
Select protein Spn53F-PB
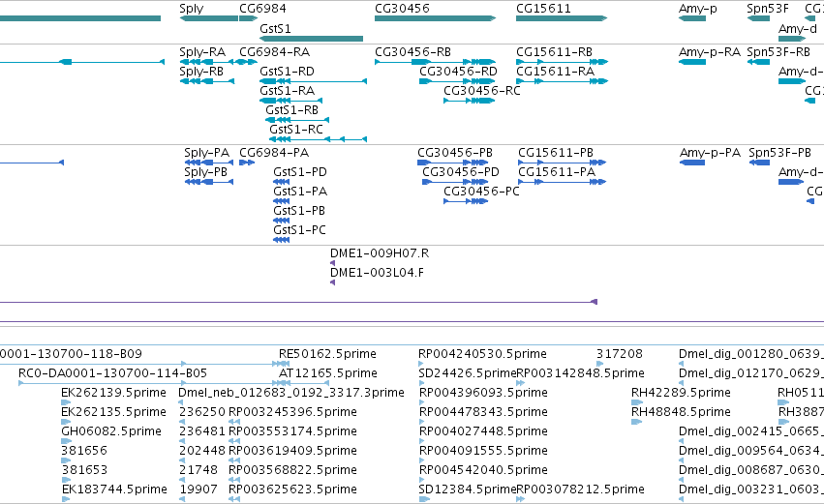779,153
